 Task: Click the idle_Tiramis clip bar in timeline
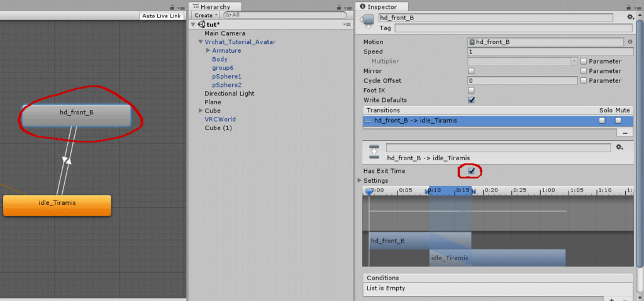point(497,258)
